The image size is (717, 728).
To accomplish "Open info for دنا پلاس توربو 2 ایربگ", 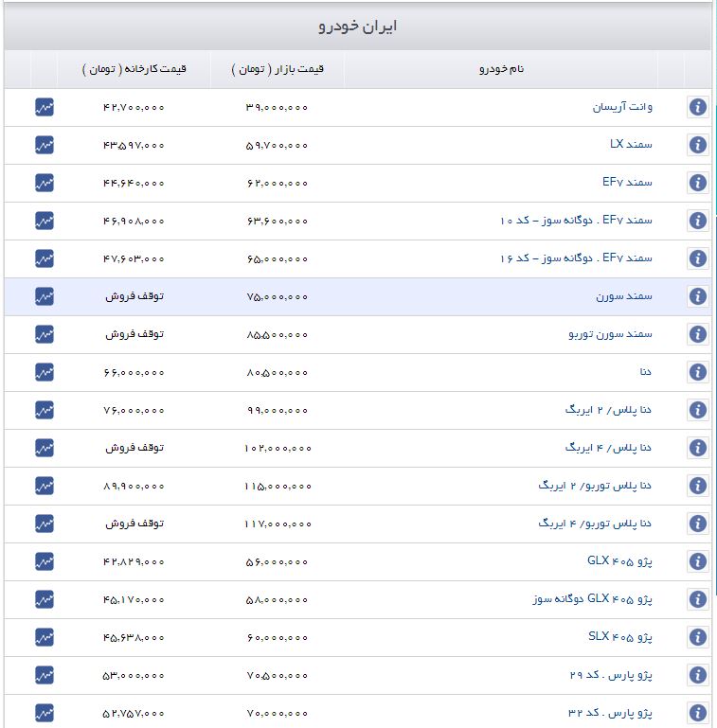I will (x=697, y=486).
